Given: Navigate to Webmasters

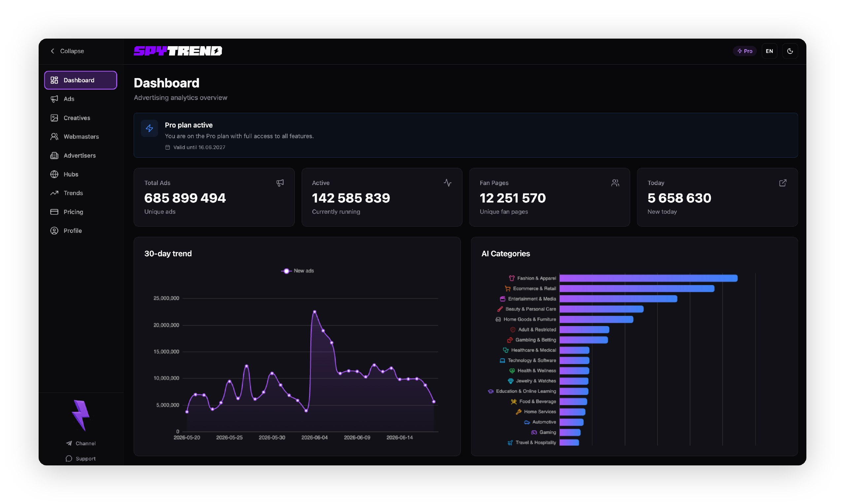Looking at the screenshot, I should coord(81,137).
